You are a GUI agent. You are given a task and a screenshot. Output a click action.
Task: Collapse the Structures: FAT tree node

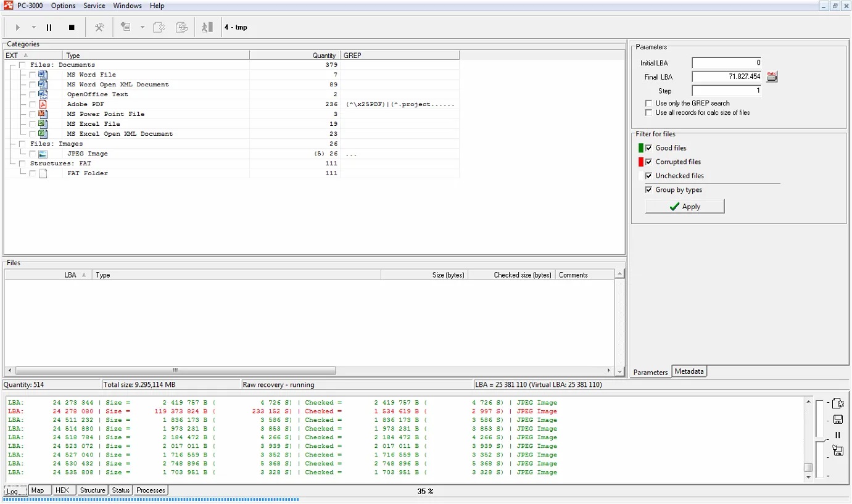click(11, 163)
